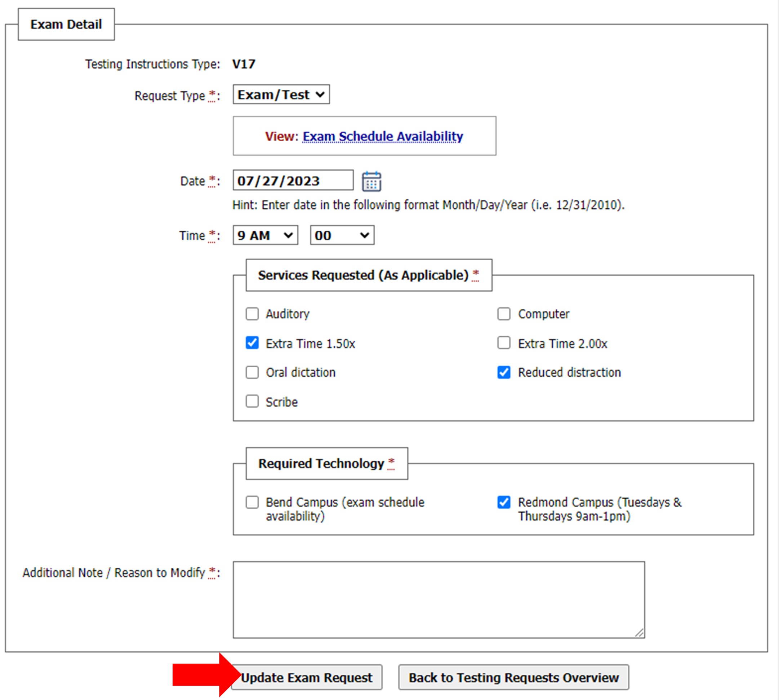
Task: Check the Auditory service checkbox
Action: click(252, 314)
